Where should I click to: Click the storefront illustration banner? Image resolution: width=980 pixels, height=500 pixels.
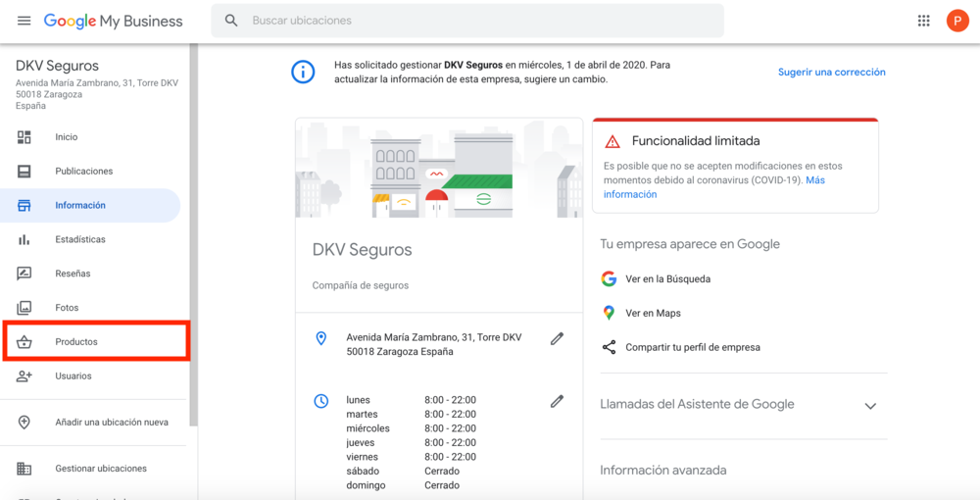point(439,168)
